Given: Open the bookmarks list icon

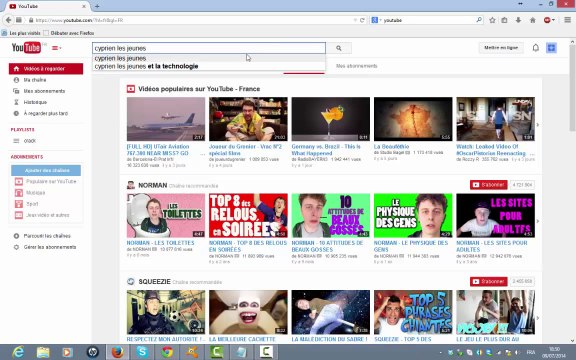Looking at the screenshot, I should [504, 20].
